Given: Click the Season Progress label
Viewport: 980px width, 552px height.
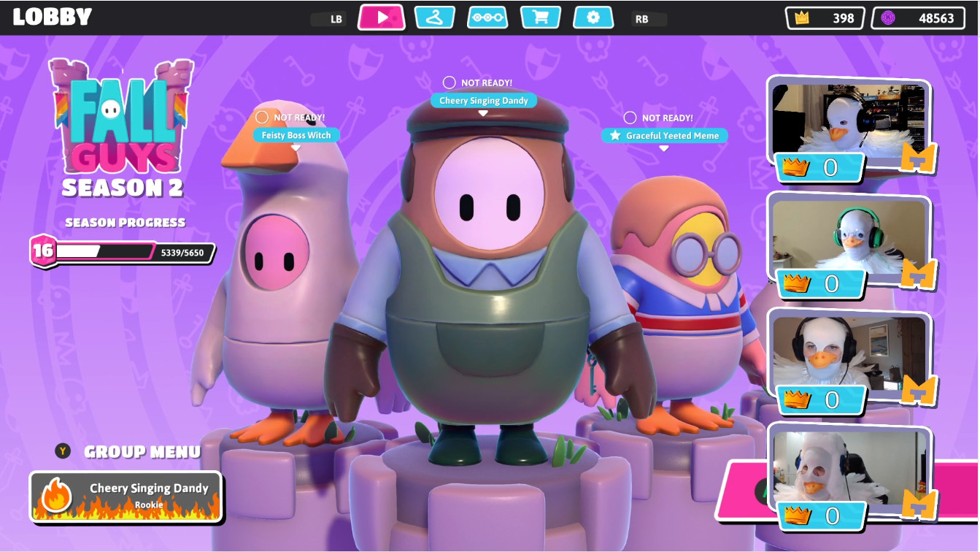Looking at the screenshot, I should click(126, 223).
